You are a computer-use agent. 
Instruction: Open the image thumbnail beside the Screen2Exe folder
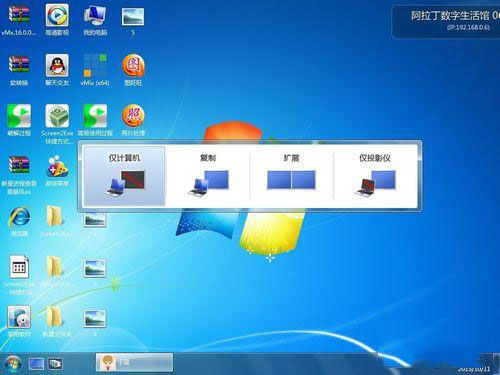(95, 220)
